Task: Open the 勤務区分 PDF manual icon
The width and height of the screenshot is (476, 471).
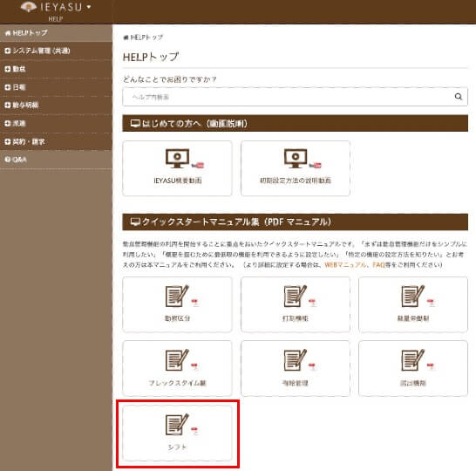Action: 177,296
